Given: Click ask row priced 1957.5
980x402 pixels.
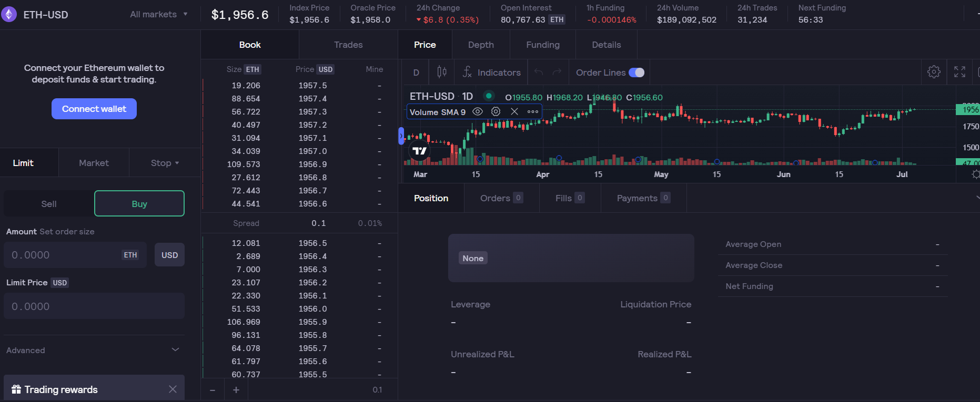Looking at the screenshot, I should [300, 85].
